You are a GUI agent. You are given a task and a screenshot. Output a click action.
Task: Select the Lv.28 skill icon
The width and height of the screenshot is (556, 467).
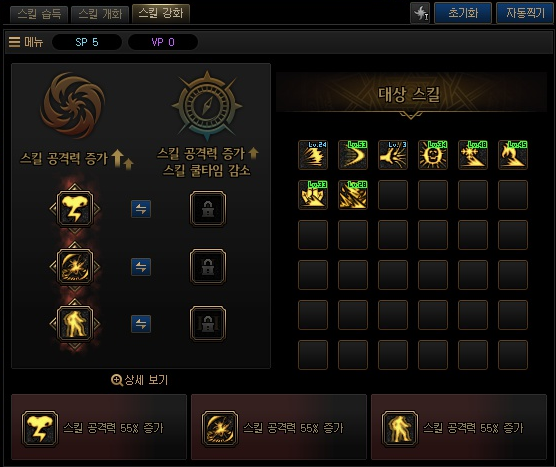(x=353, y=195)
